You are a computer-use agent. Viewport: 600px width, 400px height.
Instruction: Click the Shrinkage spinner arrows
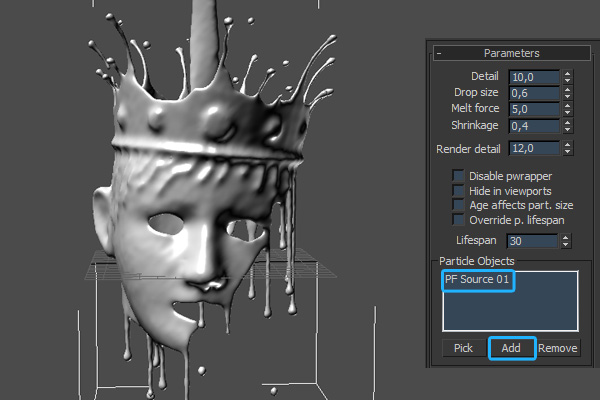(x=567, y=127)
